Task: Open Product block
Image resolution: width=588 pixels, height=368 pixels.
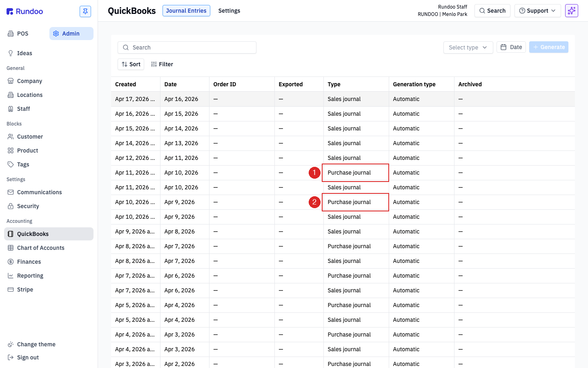Action: coord(49,150)
